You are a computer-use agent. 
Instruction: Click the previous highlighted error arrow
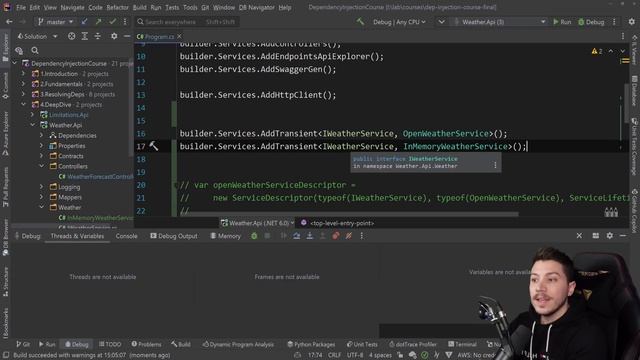pos(611,51)
